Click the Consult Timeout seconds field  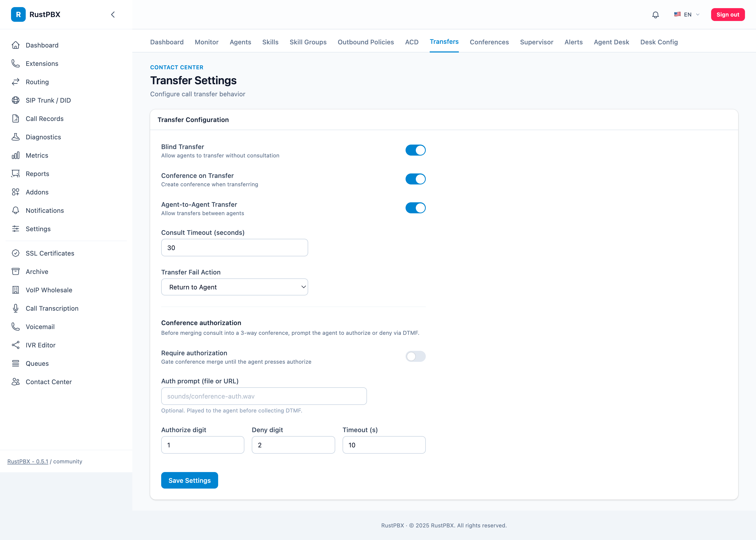234,247
